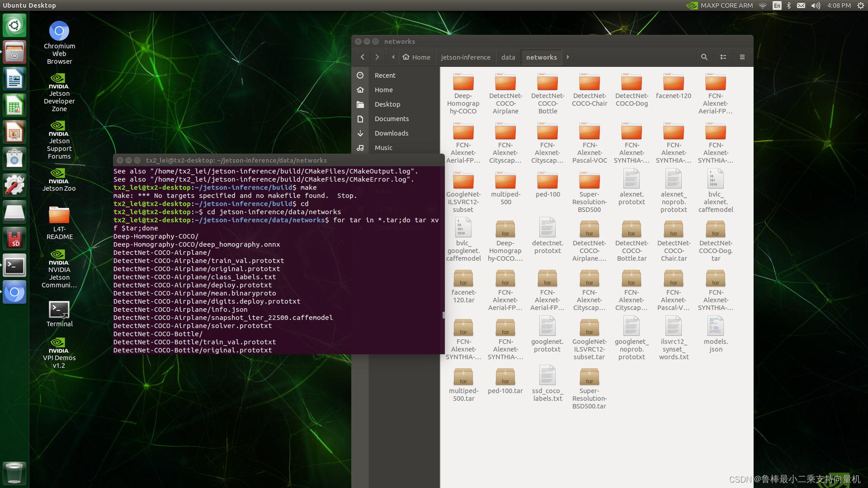Select the detectnet.prototxt file
868x488 pixels.
[x=547, y=236]
